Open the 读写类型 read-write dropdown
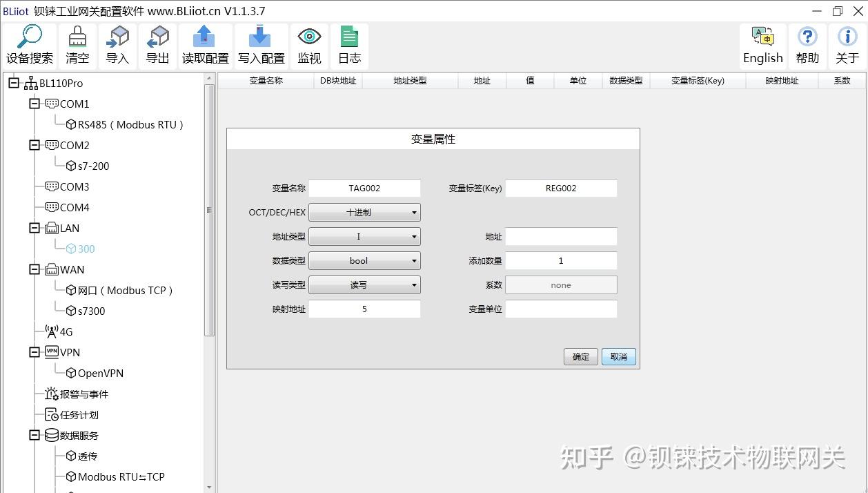The image size is (868, 493). pos(364,285)
